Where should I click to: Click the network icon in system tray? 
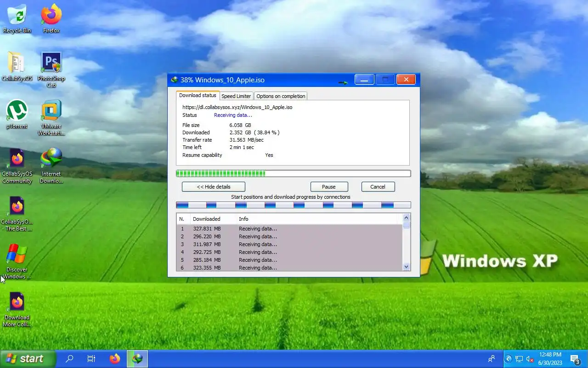click(x=519, y=359)
